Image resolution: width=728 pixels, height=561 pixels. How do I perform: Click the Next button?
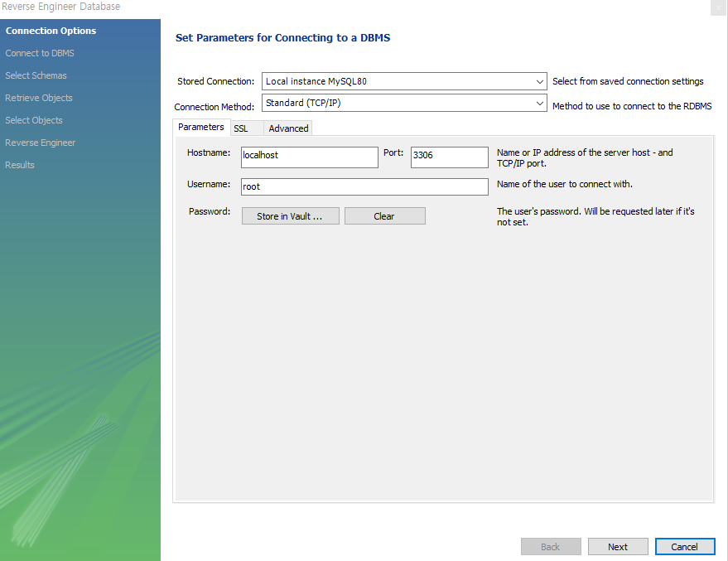[618, 547]
